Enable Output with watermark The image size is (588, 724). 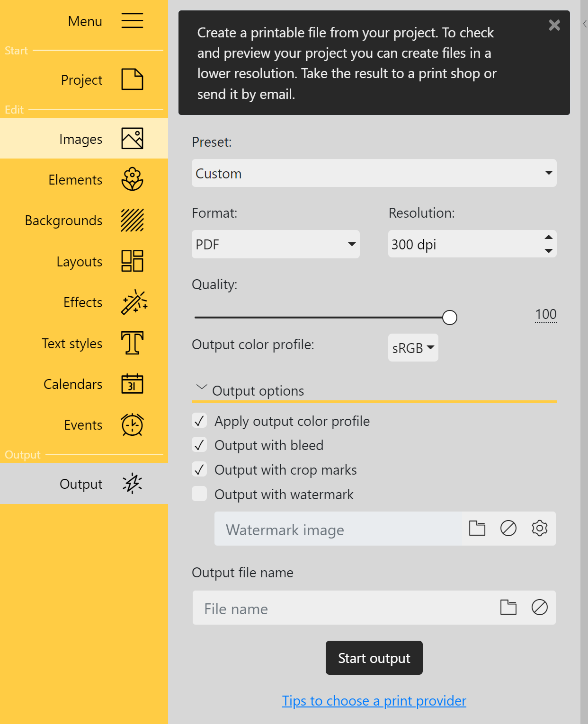pyautogui.click(x=199, y=494)
